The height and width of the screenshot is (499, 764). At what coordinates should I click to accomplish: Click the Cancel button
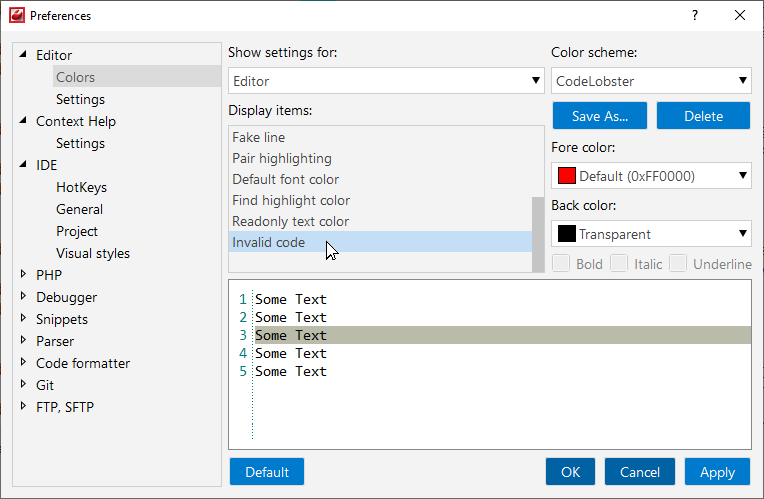coord(640,471)
